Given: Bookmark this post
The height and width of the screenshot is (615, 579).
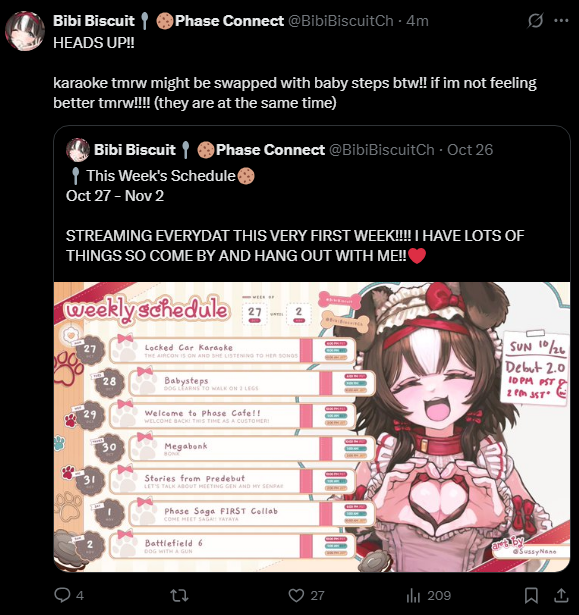Looking at the screenshot, I should point(531,595).
